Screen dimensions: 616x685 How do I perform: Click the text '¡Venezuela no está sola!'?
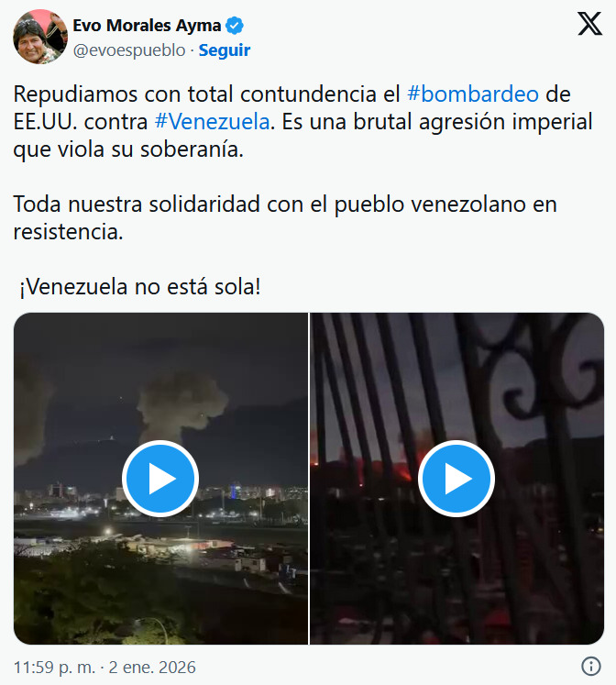point(139,287)
